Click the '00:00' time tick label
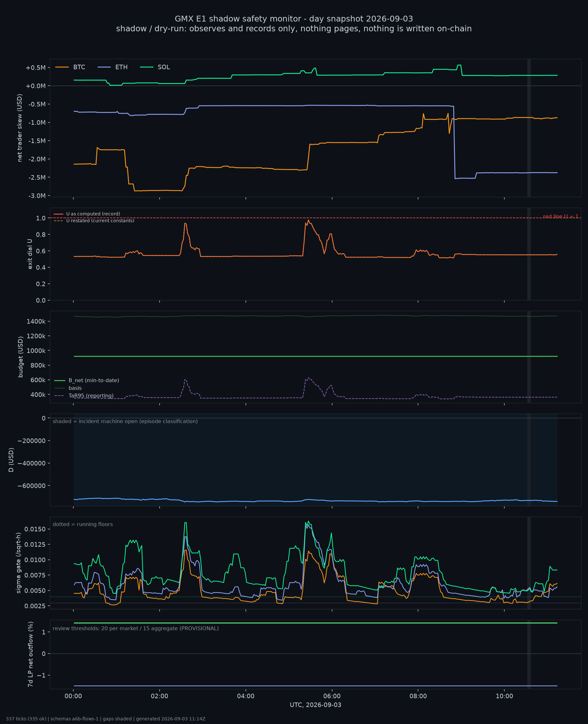588x724 pixels. coord(74,697)
